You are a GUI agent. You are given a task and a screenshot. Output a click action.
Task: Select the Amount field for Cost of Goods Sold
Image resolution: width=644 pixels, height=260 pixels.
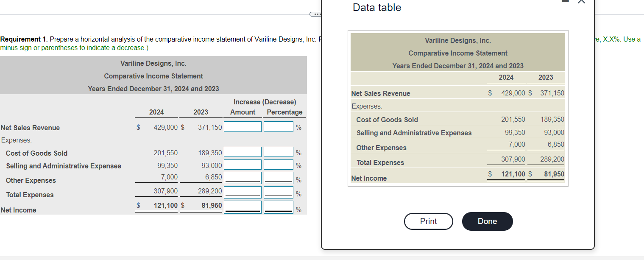(243, 151)
